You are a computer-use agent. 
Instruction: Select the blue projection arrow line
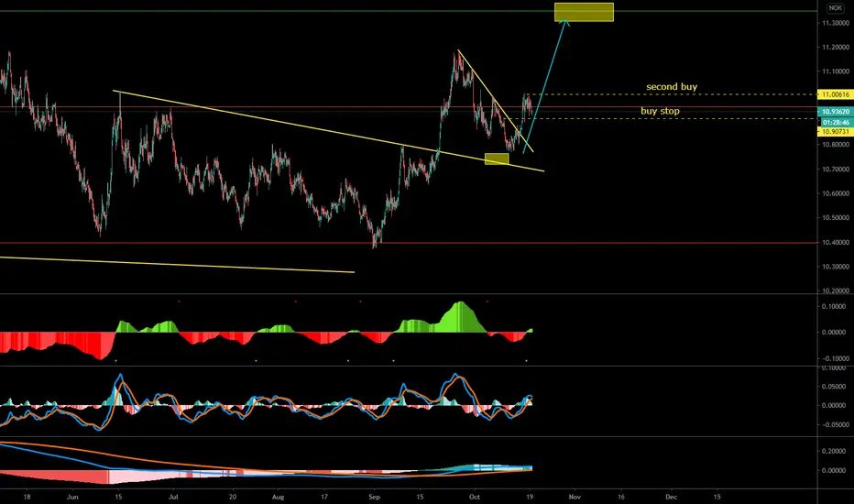[546, 86]
